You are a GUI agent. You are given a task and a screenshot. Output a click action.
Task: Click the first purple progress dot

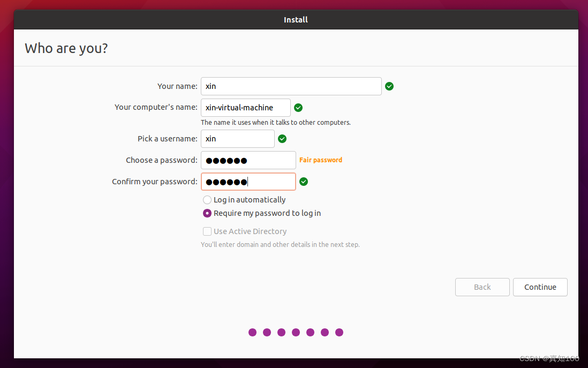(x=252, y=332)
